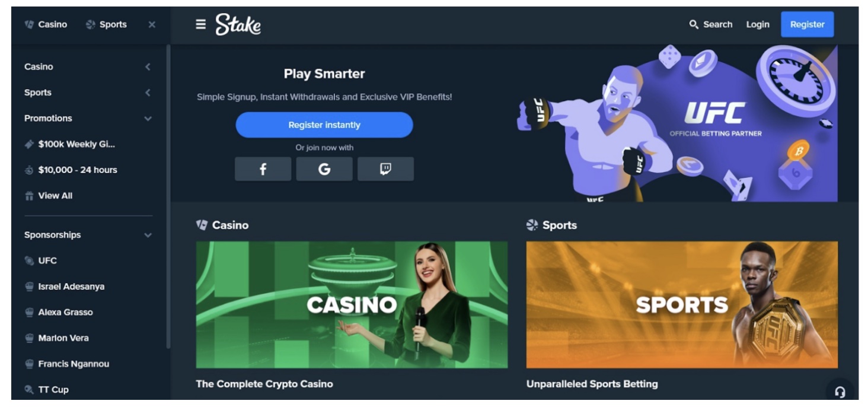Join with the Twitch icon button

click(385, 169)
